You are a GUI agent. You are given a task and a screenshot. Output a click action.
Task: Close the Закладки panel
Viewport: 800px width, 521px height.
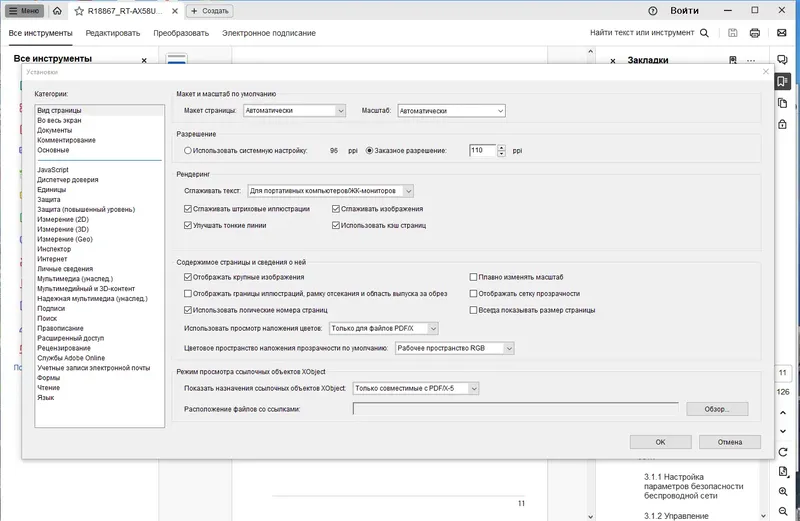(x=613, y=61)
